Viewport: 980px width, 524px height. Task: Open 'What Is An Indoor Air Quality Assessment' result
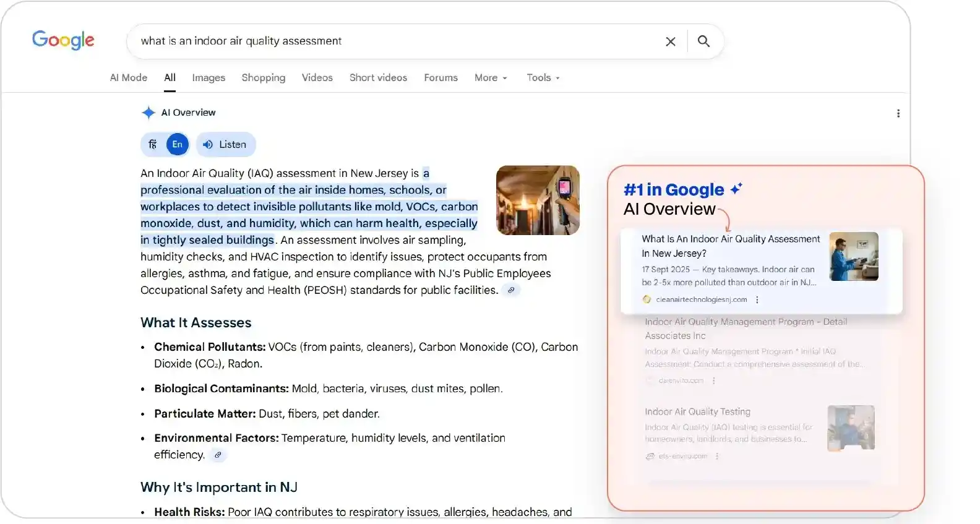[730, 246]
